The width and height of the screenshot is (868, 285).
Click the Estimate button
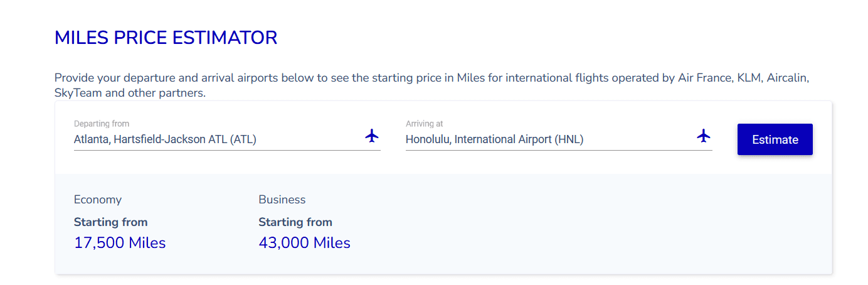pyautogui.click(x=775, y=139)
